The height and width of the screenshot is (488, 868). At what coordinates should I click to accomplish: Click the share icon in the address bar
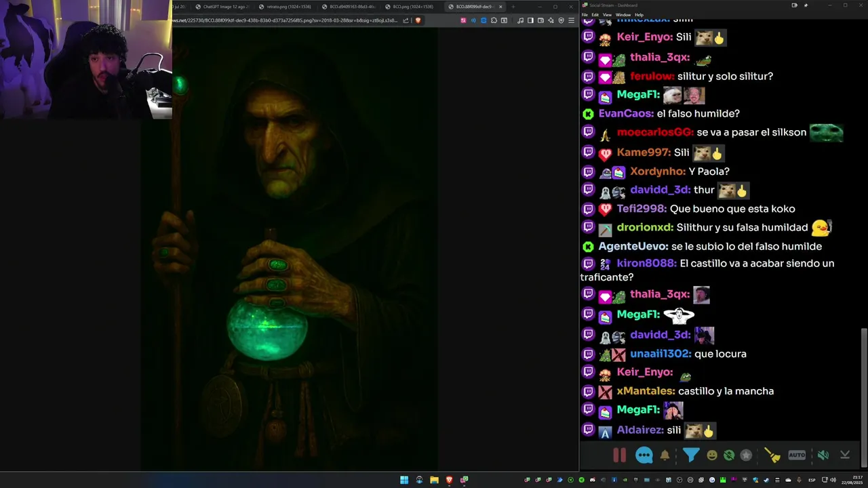(x=406, y=20)
